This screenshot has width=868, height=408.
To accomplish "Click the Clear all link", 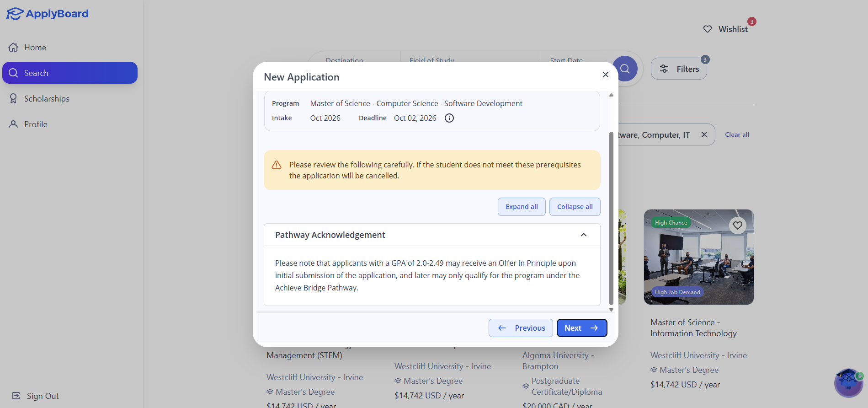I will pyautogui.click(x=737, y=134).
